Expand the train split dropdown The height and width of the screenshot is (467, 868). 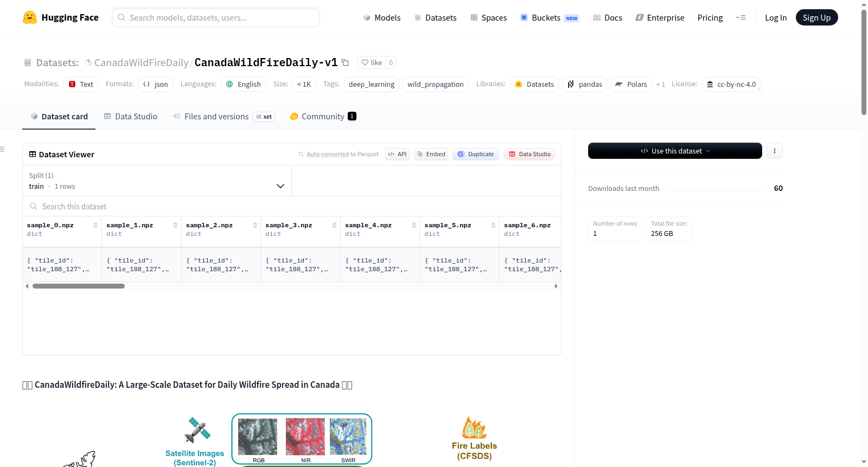157,181
